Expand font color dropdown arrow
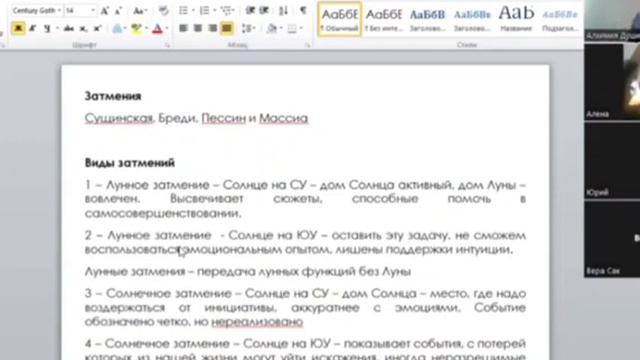 click(x=167, y=29)
